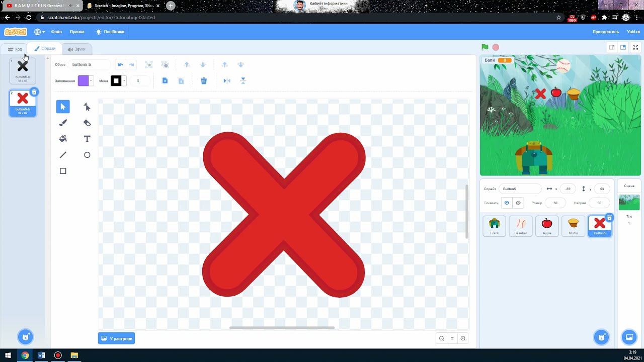Click the outline width field
Image resolution: width=644 pixels, height=362 pixels.
(140, 81)
